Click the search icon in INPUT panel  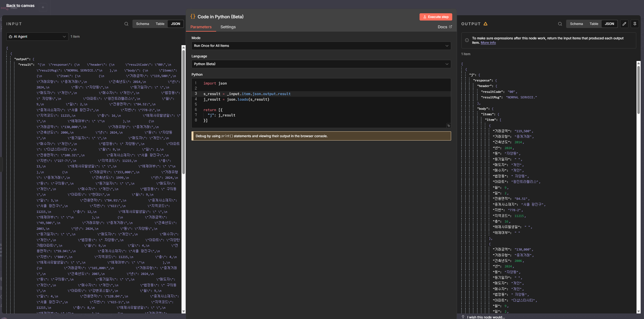(x=126, y=24)
